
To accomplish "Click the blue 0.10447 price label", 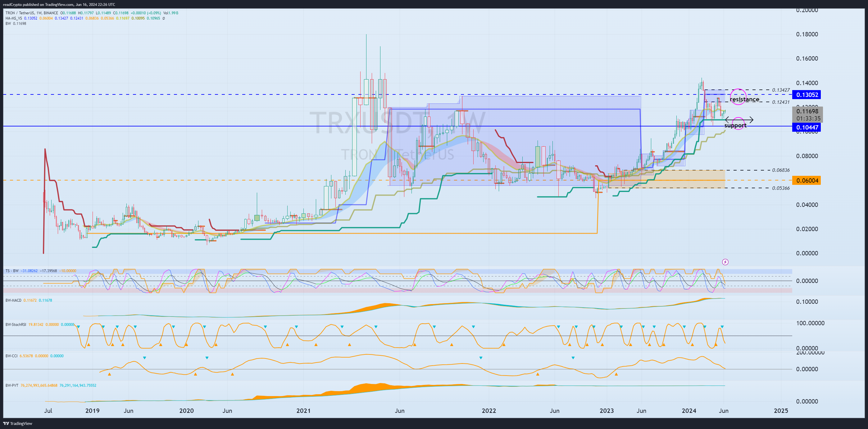I will [x=806, y=127].
